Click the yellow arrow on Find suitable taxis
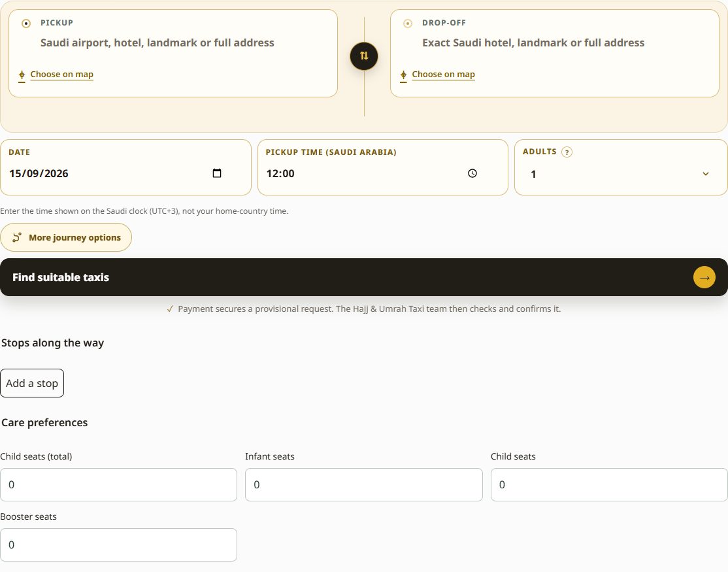The width and height of the screenshot is (728, 572). [x=704, y=277]
